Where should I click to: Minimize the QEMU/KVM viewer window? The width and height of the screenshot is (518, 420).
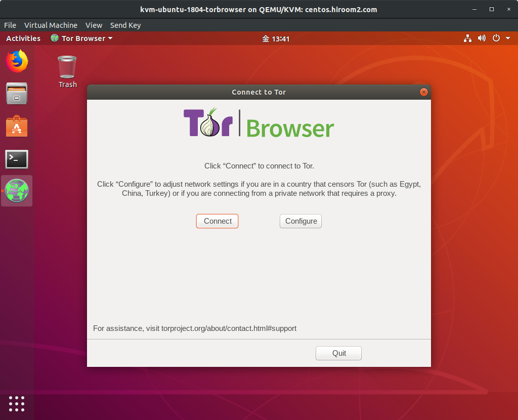474,9
